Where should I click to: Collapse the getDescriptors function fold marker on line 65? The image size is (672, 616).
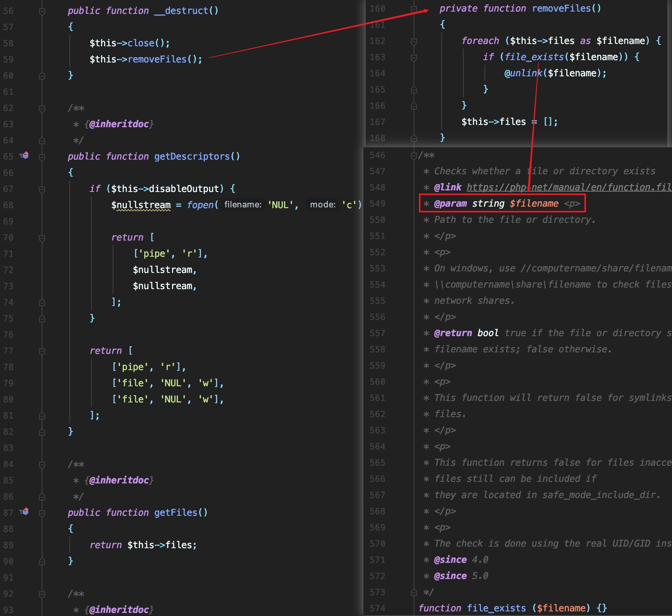(x=42, y=157)
